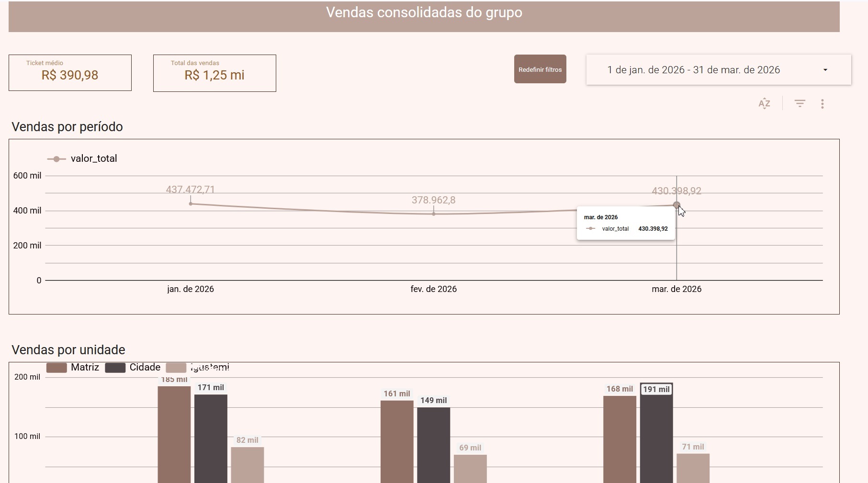Click the mar. de 2026 line data point
868x483 pixels.
(676, 205)
